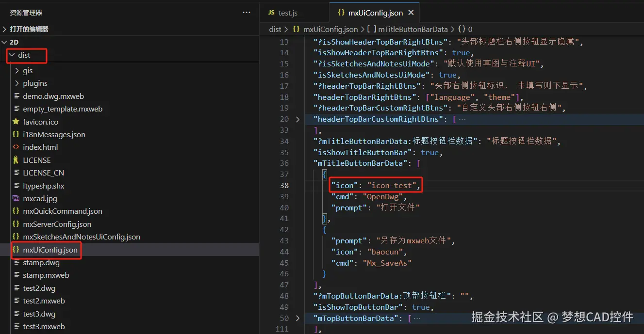Screen dimensions: 644x334
Task: Open stamp.mxweb file
Action: [x=46, y=275]
